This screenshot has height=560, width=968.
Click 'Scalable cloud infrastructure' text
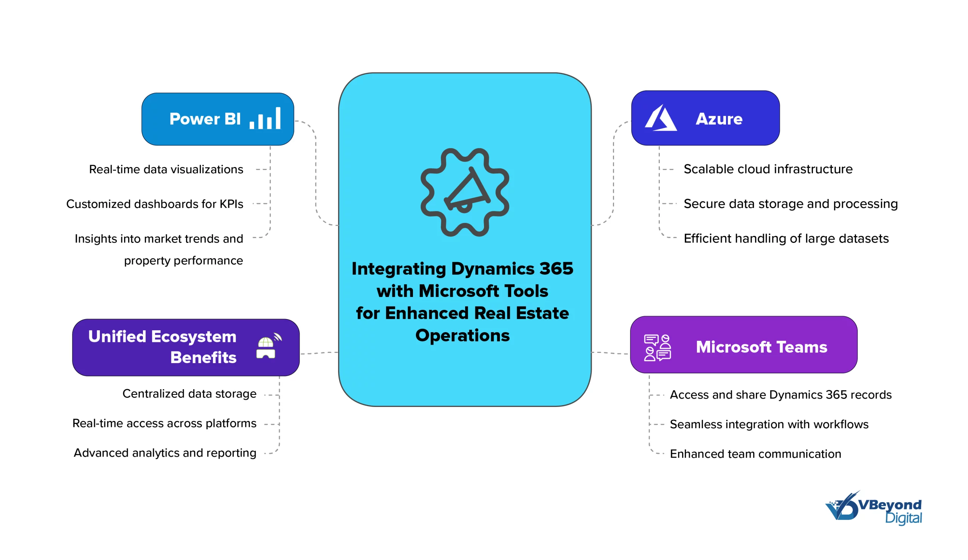click(x=768, y=169)
